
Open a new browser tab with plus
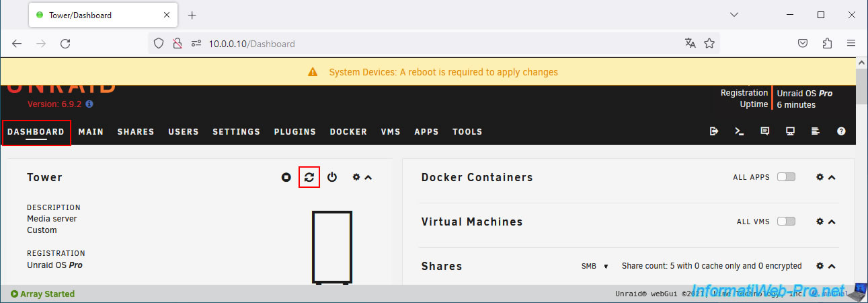192,15
